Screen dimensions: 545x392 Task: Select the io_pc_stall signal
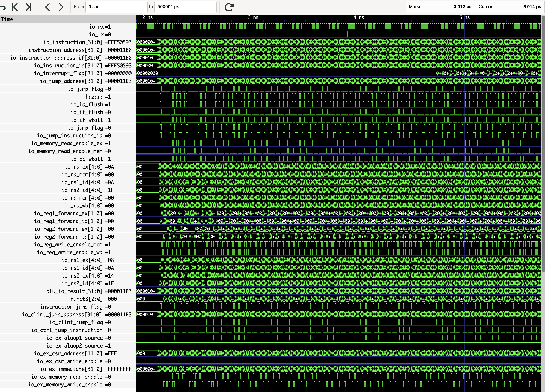coord(68,159)
